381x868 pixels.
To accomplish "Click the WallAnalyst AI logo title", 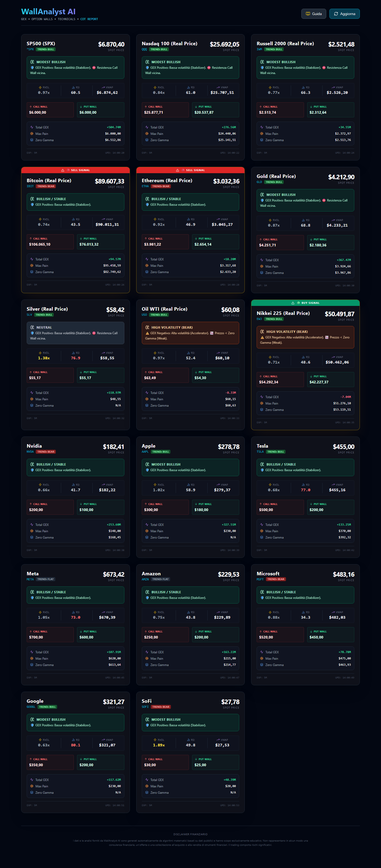I will [x=48, y=12].
